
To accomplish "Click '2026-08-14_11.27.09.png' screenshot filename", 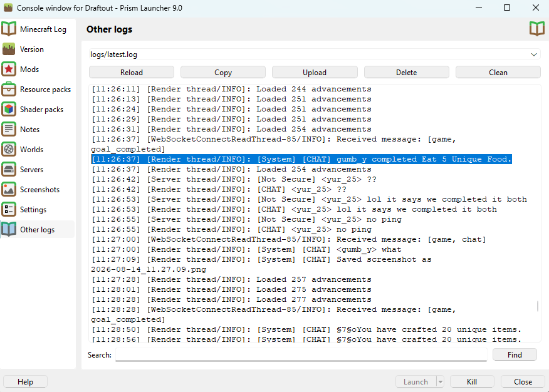I will point(149,270).
